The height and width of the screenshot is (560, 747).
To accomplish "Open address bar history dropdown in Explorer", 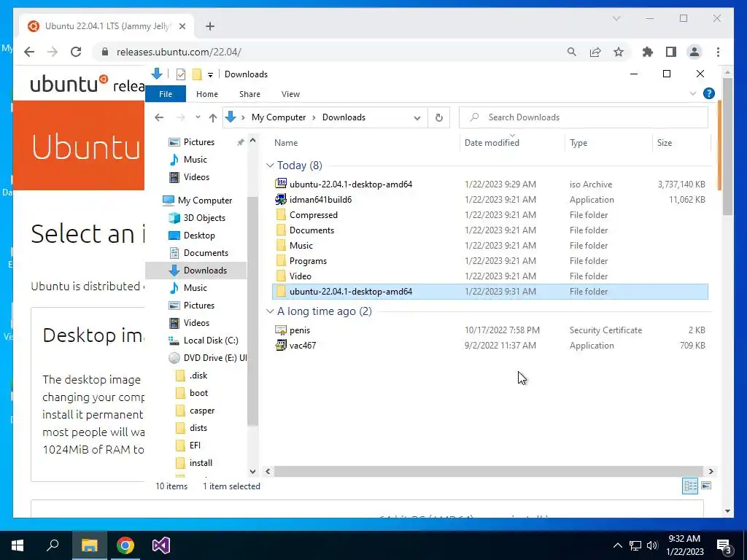I will (417, 117).
